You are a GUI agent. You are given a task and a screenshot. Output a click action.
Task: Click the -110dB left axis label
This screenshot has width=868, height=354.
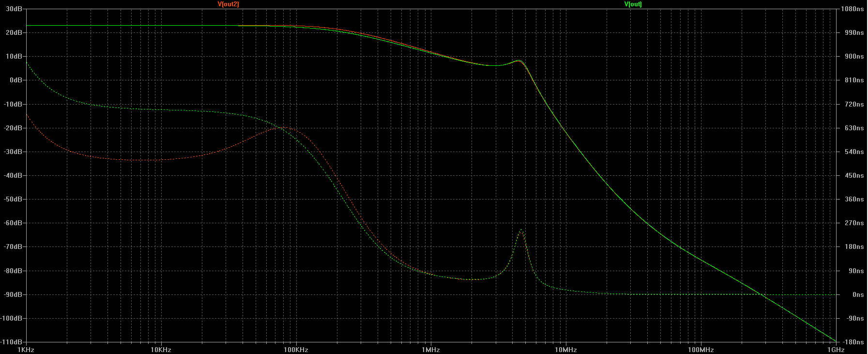coord(12,342)
